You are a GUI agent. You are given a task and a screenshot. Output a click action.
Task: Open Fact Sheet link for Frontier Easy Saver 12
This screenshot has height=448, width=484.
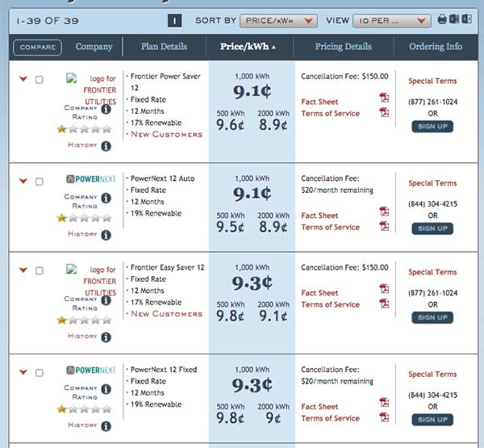pyautogui.click(x=319, y=292)
